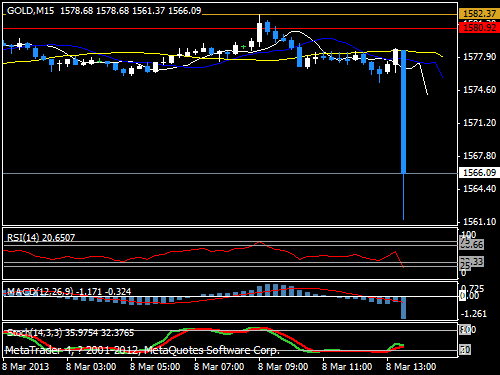
Task: Click the MACD -1.261 scale value
Action: click(474, 314)
